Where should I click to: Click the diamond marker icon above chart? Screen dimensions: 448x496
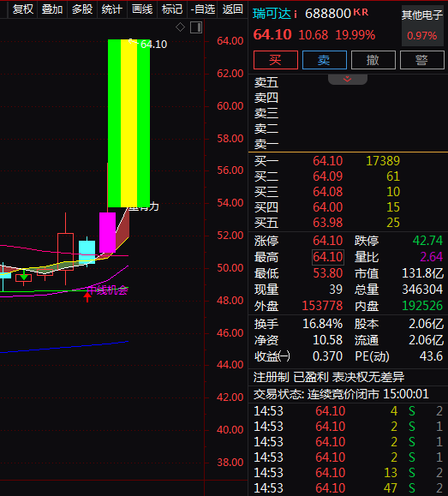coord(180,27)
